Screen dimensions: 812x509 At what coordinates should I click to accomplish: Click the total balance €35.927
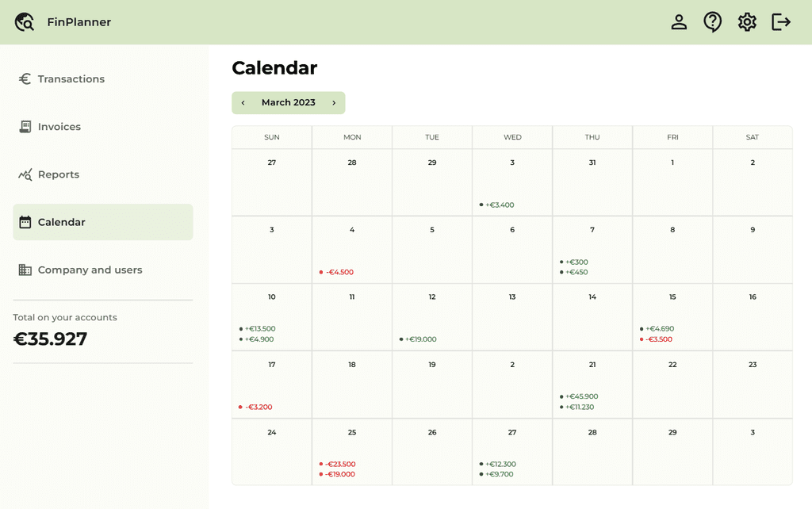point(50,339)
